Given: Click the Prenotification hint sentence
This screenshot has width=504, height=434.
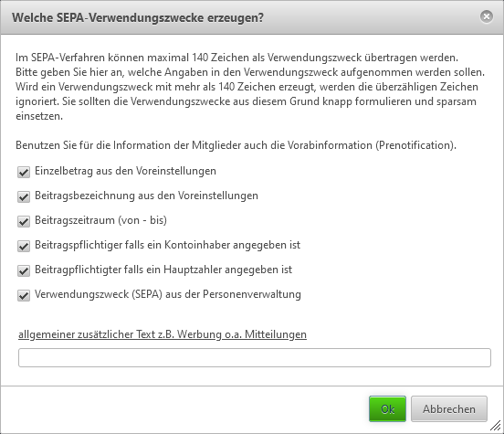Looking at the screenshot, I should (x=236, y=145).
